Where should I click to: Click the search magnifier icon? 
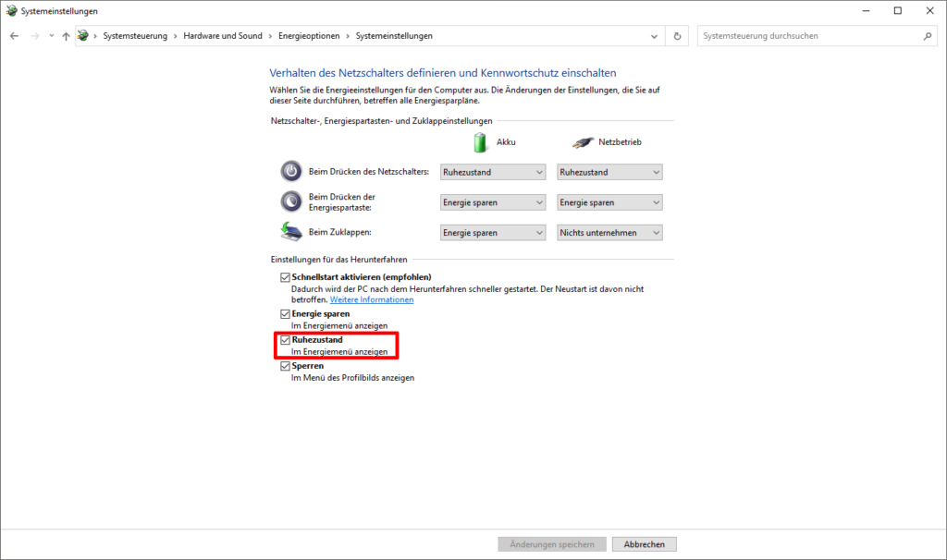point(927,36)
